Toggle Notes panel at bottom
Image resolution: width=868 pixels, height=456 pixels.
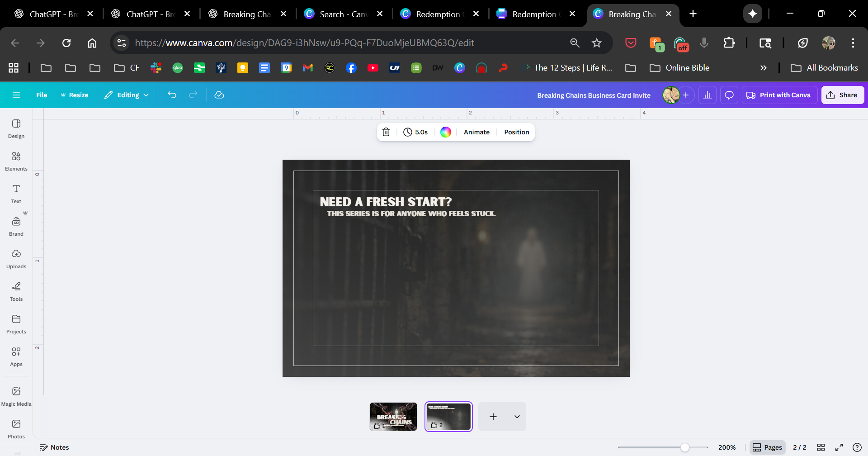(54, 447)
